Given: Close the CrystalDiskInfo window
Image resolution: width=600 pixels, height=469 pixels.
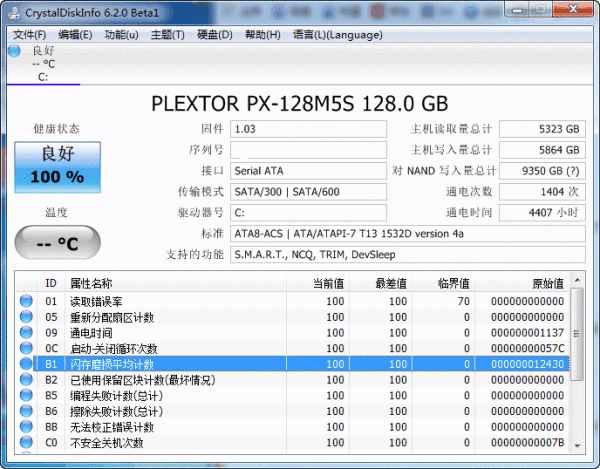Looking at the screenshot, I should click(x=572, y=9).
